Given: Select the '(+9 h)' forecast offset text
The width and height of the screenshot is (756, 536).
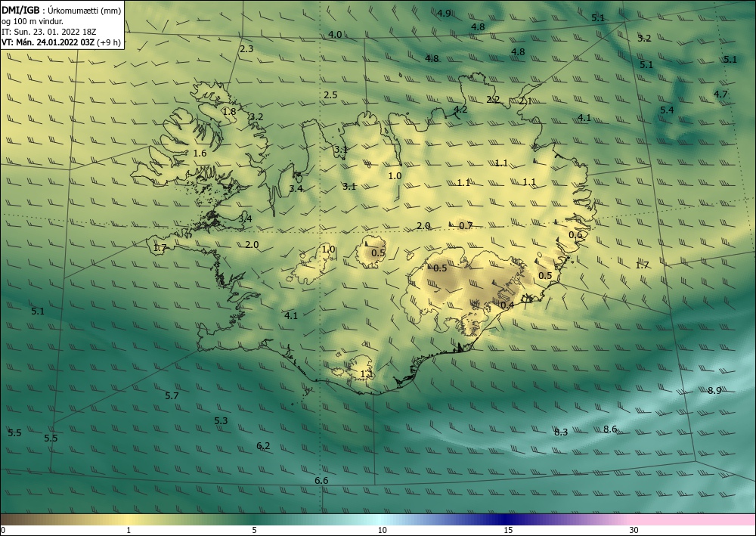Looking at the screenshot, I should point(109,42).
